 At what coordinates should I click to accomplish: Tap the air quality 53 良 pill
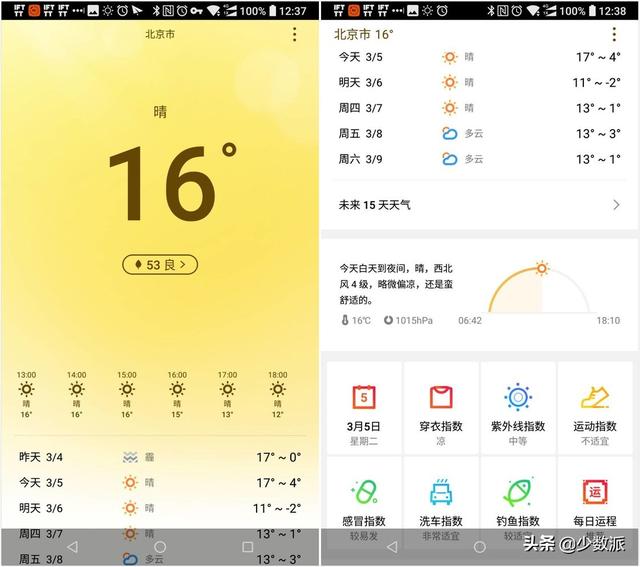pyautogui.click(x=160, y=265)
